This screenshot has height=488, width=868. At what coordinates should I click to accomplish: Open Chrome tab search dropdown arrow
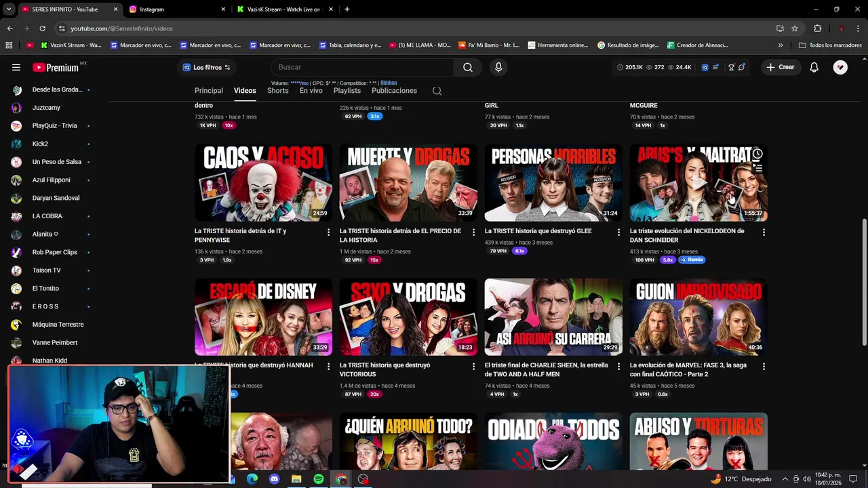tap(8, 9)
